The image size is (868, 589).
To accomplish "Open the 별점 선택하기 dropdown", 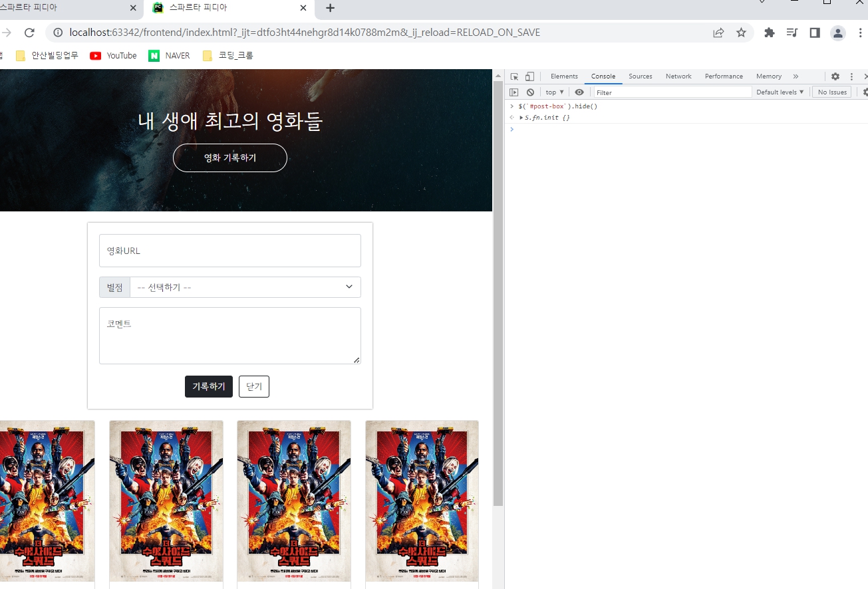I will pos(245,287).
